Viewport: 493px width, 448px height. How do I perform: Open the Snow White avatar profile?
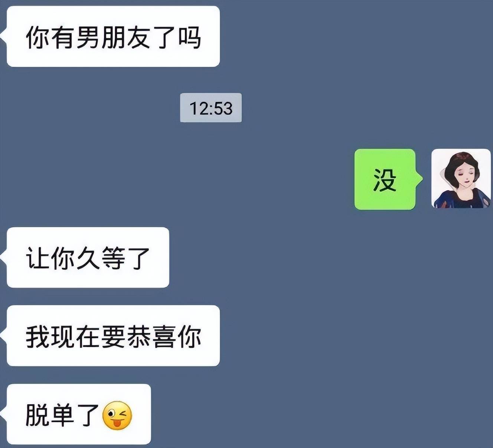pyautogui.click(x=461, y=179)
